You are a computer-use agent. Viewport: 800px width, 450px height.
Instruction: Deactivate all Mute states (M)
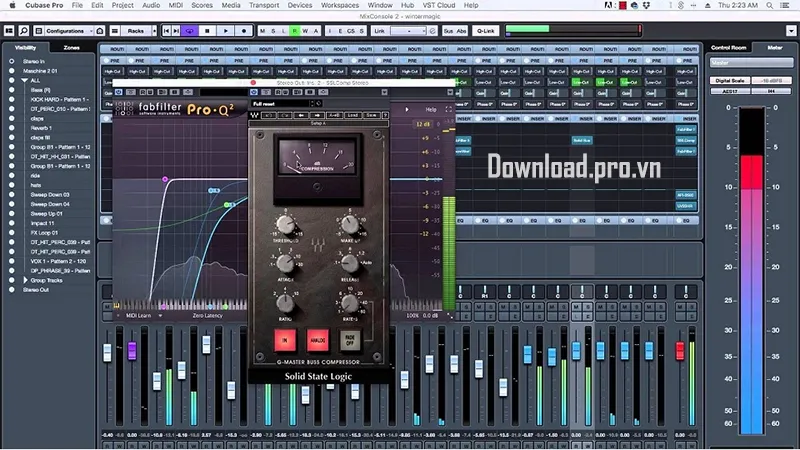263,31
